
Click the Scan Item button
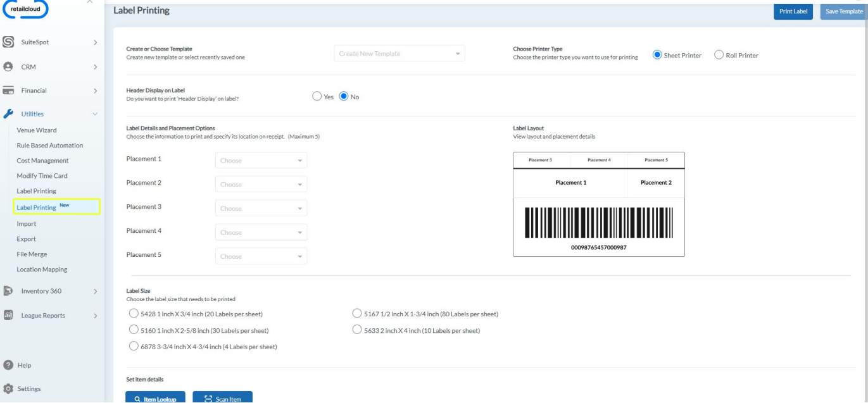[222, 398]
